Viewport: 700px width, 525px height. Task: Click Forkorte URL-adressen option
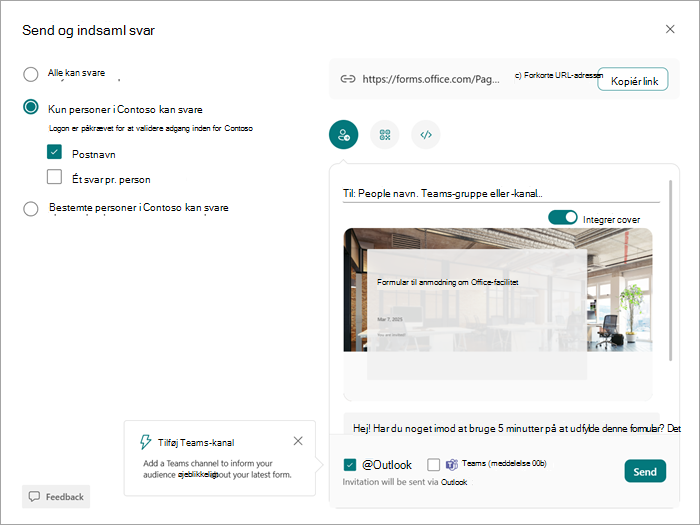click(559, 75)
